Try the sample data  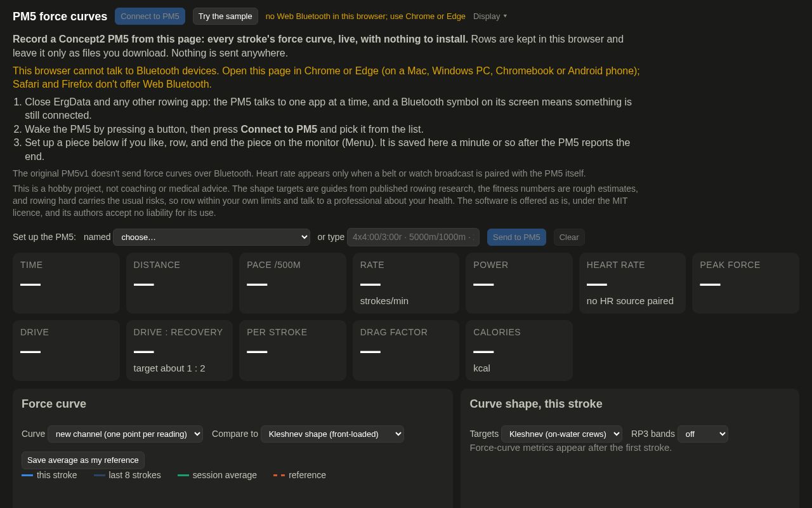(225, 16)
